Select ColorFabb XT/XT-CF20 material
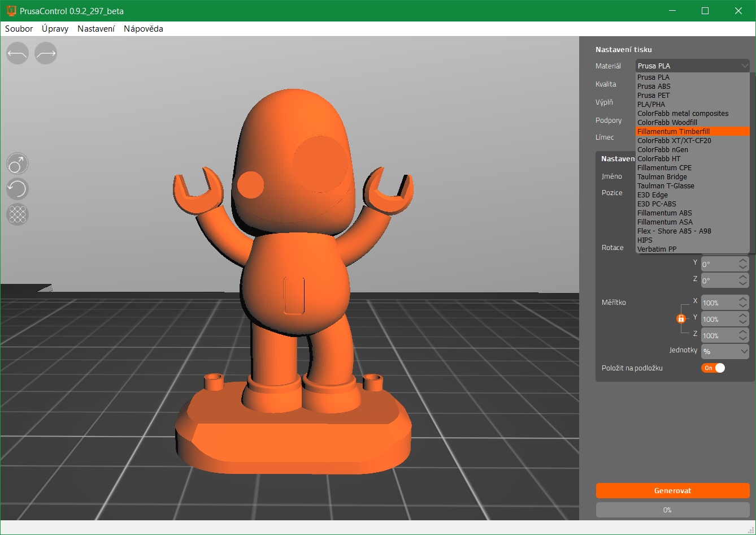The height and width of the screenshot is (535, 756). click(x=693, y=141)
